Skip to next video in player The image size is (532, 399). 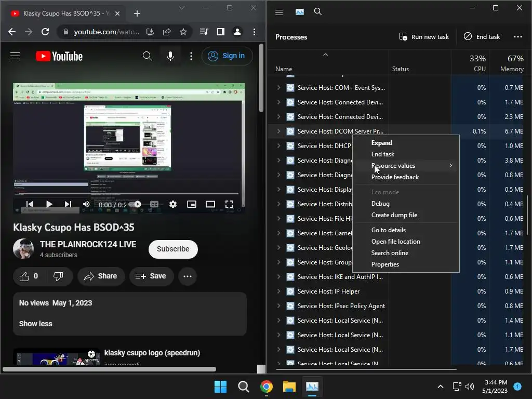(68, 204)
